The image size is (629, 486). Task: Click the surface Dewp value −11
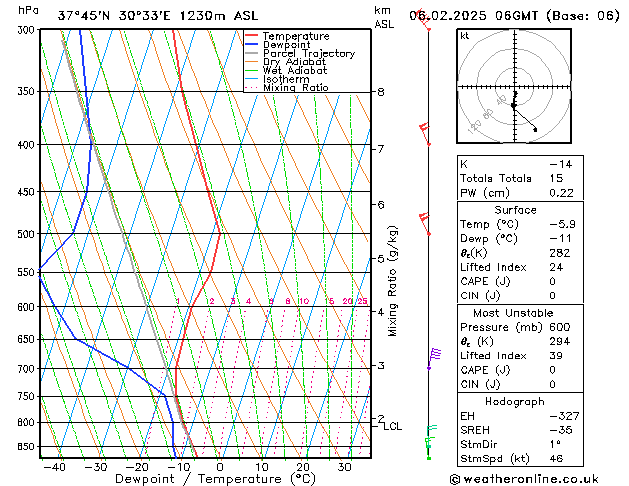click(560, 239)
